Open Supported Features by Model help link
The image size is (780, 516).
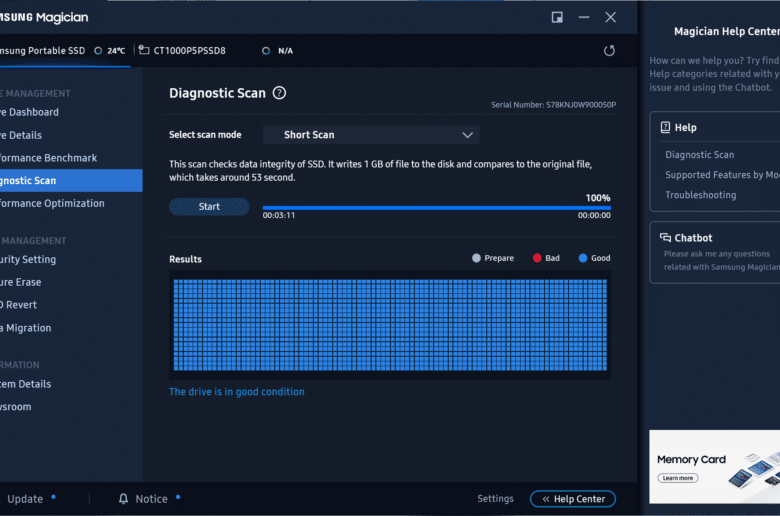pyautogui.click(x=722, y=175)
